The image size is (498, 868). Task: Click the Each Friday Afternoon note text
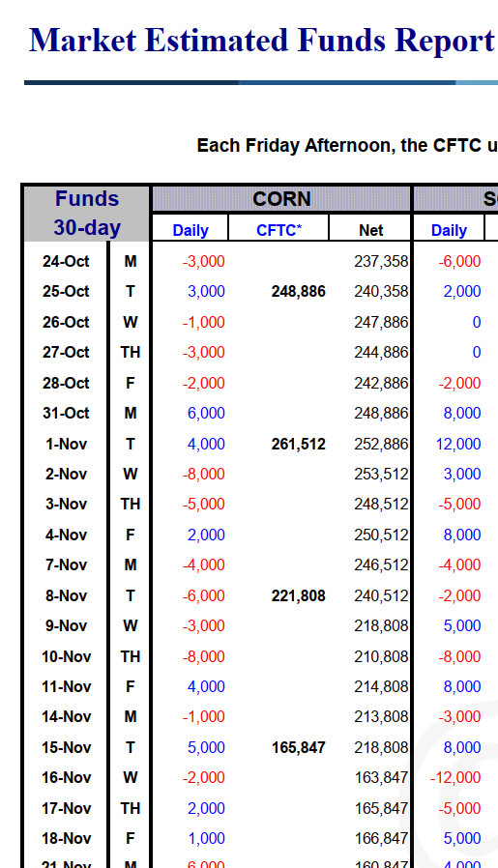pos(347,146)
